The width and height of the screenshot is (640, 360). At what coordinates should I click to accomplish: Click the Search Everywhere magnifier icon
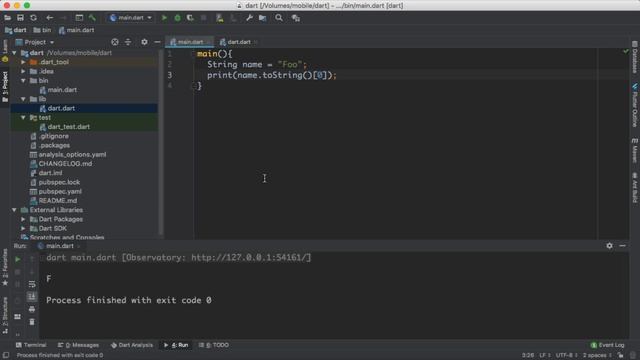(x=279, y=18)
